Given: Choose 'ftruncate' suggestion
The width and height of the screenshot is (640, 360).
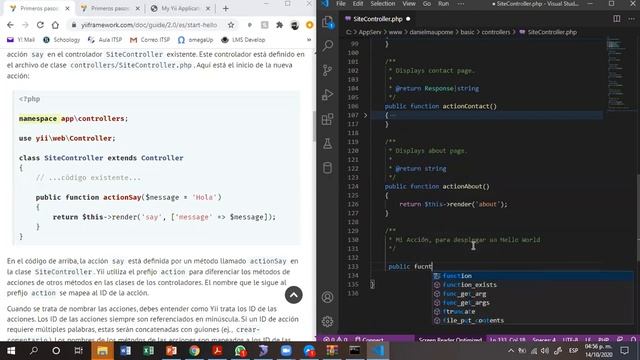Looking at the screenshot, I should pyautogui.click(x=533, y=311).
